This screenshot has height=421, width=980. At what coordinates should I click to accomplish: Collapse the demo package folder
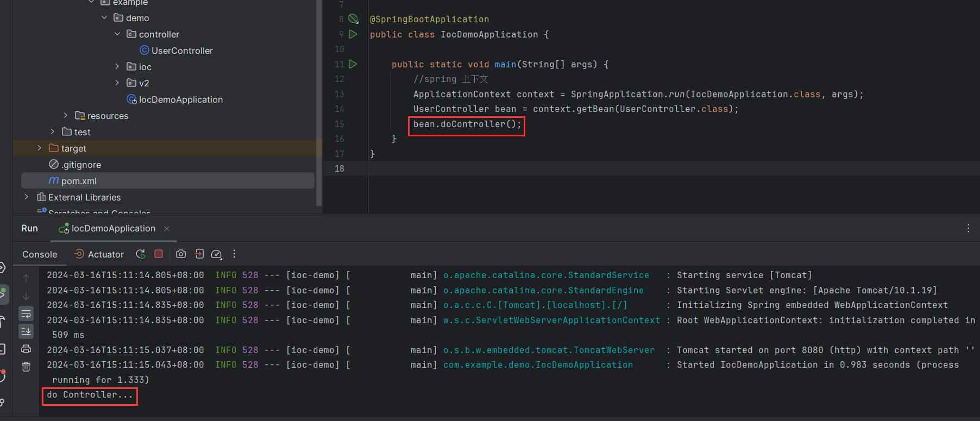pyautogui.click(x=104, y=17)
